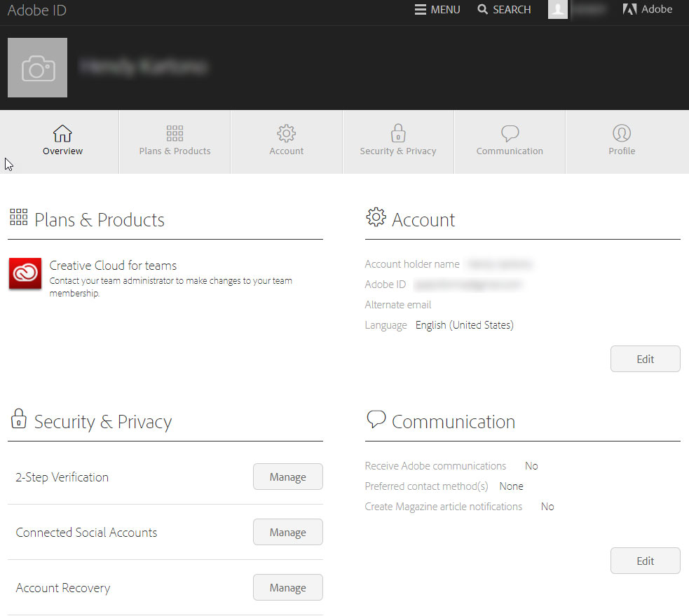Select the 'English (United States)' language value
This screenshot has height=616, width=689.
pyautogui.click(x=465, y=325)
